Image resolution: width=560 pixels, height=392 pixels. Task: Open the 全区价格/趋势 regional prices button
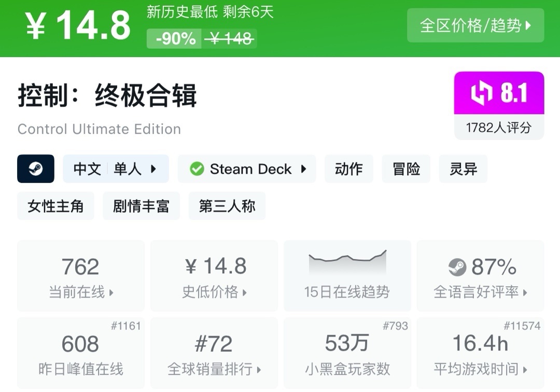point(475,25)
